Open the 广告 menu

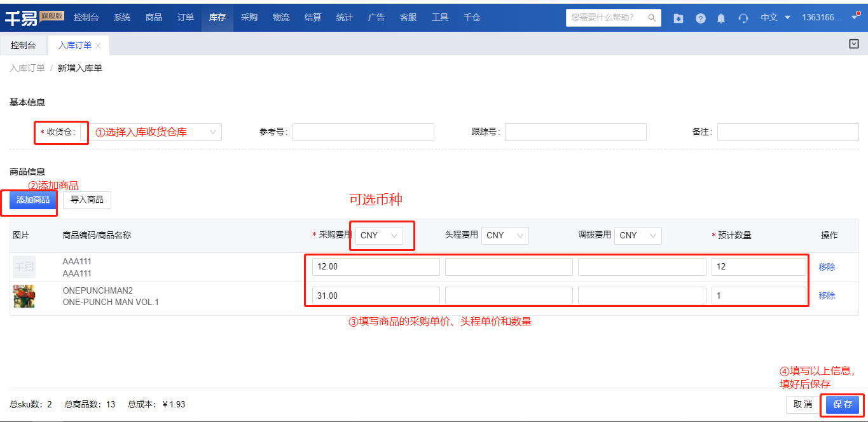tap(376, 18)
